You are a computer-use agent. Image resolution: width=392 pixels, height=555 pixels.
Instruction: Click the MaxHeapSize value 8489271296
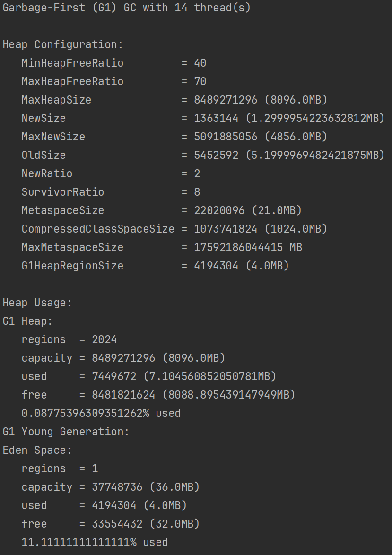point(226,100)
